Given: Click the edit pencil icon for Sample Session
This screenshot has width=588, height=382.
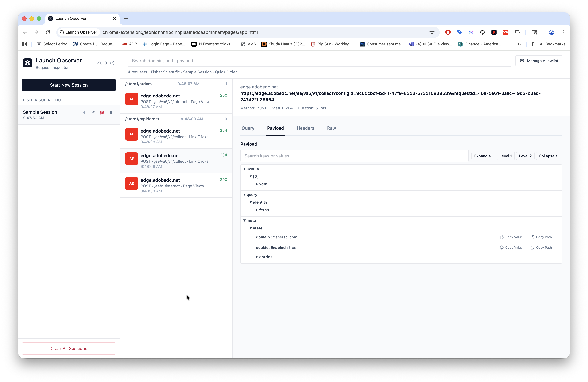Looking at the screenshot, I should (x=93, y=113).
